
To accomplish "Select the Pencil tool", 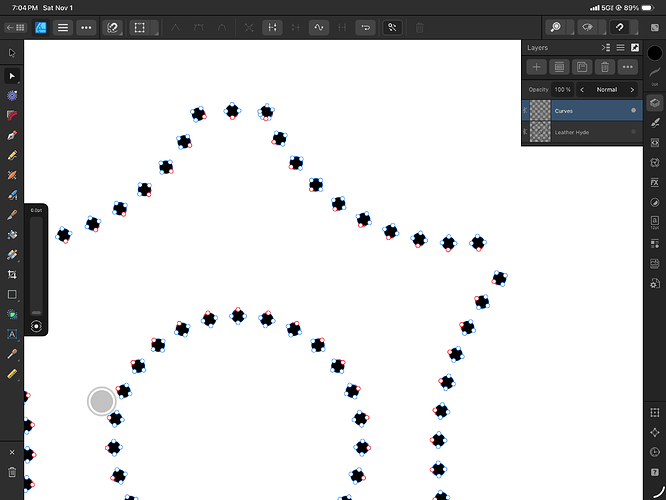I will (12, 155).
